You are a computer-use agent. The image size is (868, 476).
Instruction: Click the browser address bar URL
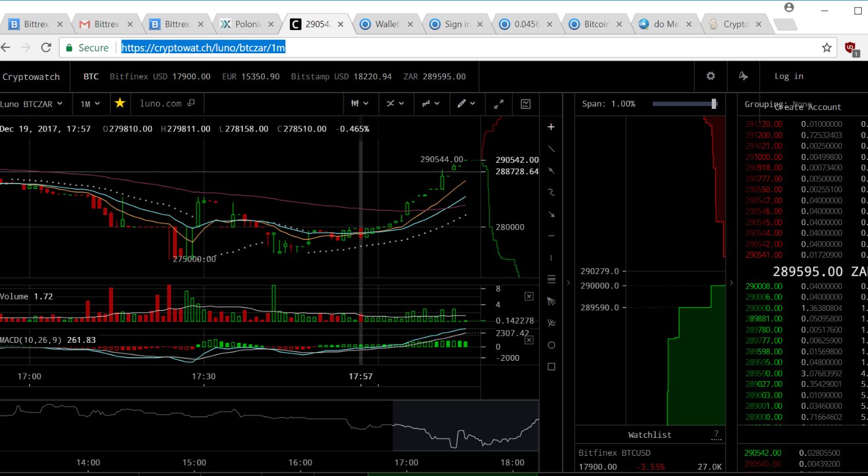[203, 47]
